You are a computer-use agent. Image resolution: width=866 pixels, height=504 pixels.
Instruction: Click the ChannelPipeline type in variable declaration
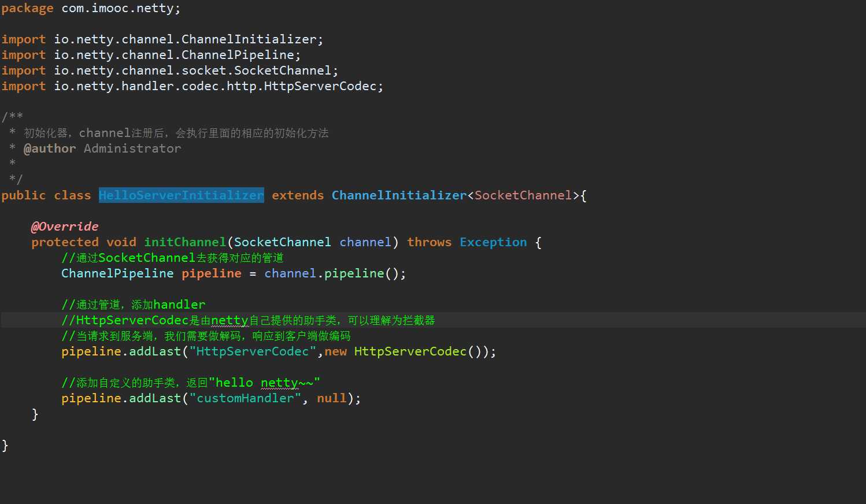tap(117, 273)
